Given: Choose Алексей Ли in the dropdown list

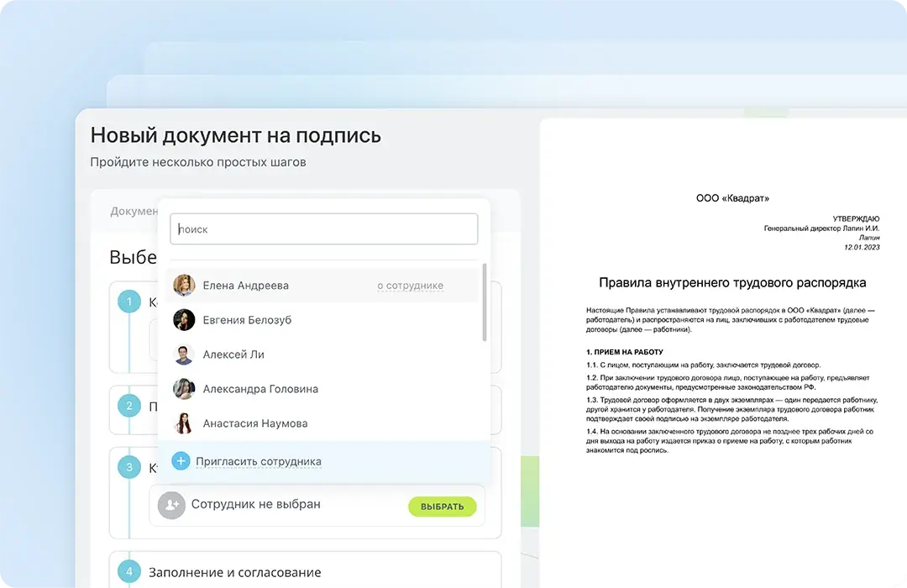Looking at the screenshot, I should pyautogui.click(x=322, y=354).
